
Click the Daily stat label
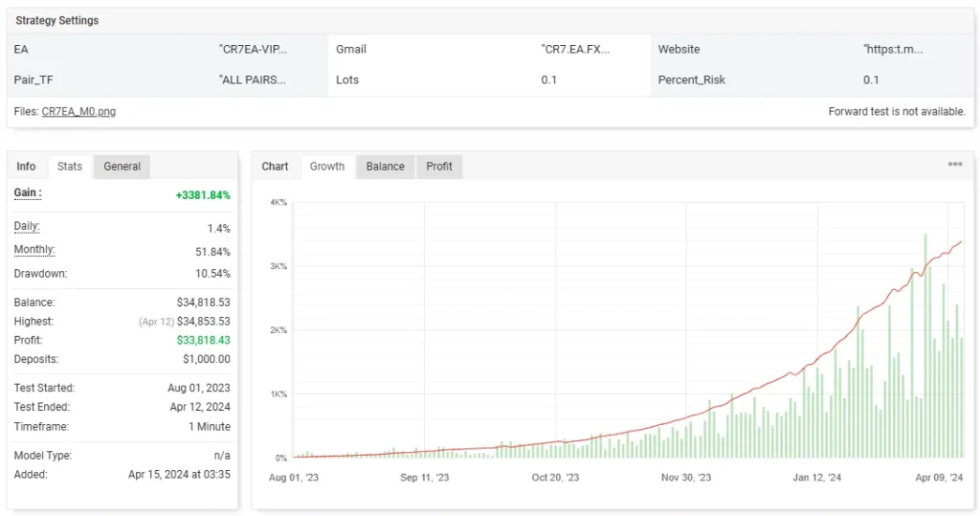tap(27, 227)
